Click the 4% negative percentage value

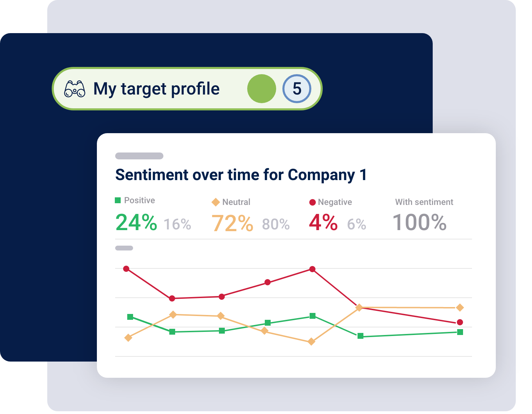(x=323, y=223)
